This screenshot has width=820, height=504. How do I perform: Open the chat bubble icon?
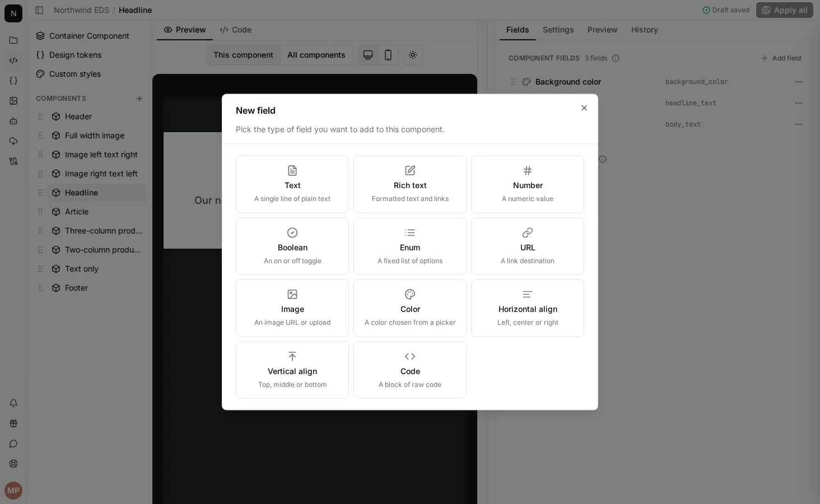tap(13, 444)
